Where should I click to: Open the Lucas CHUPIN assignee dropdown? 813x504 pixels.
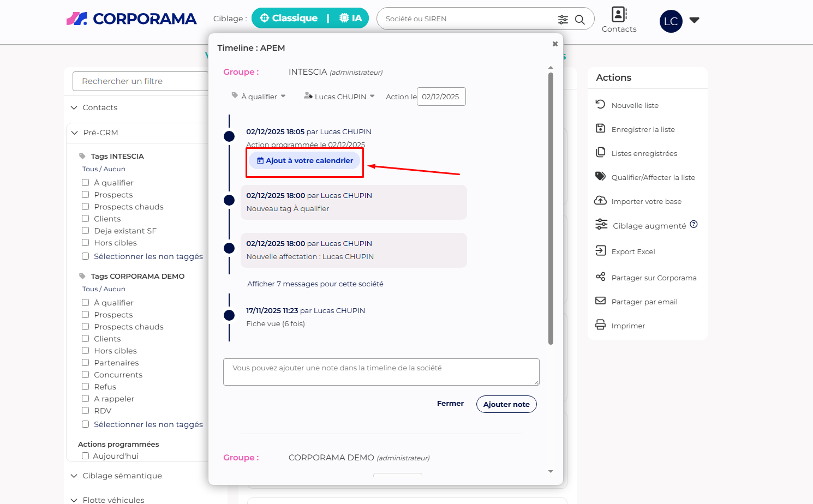[x=339, y=97]
